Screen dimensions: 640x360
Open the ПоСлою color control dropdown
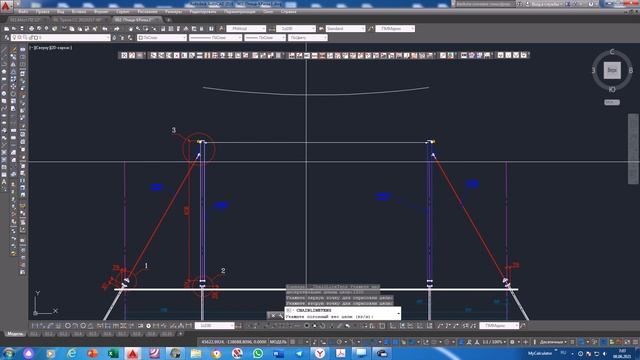click(162, 38)
